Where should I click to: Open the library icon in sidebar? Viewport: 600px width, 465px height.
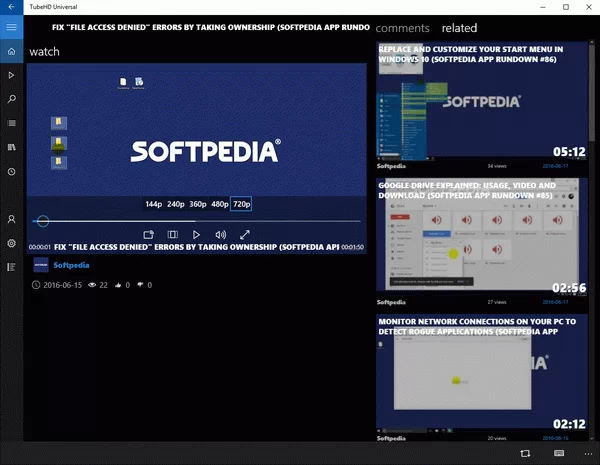11,147
